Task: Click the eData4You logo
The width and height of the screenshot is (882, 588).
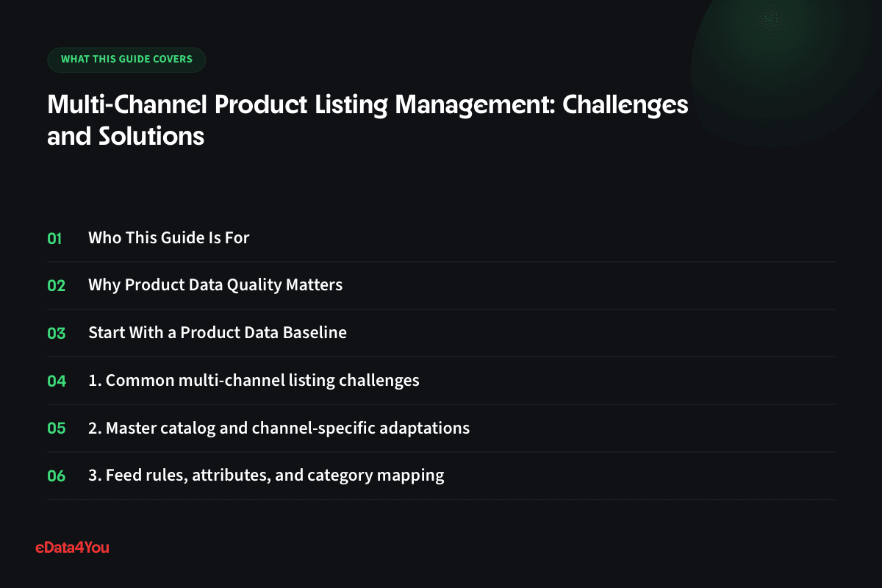Action: click(x=72, y=547)
